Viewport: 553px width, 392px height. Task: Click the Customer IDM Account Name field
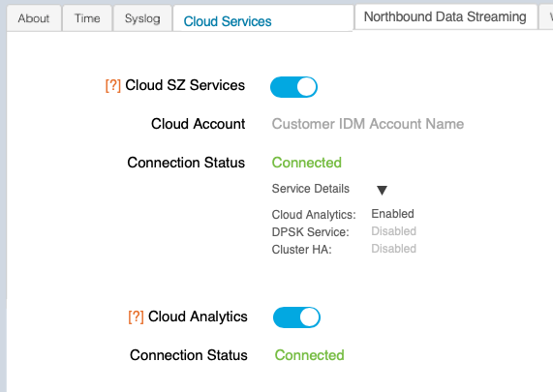point(368,124)
